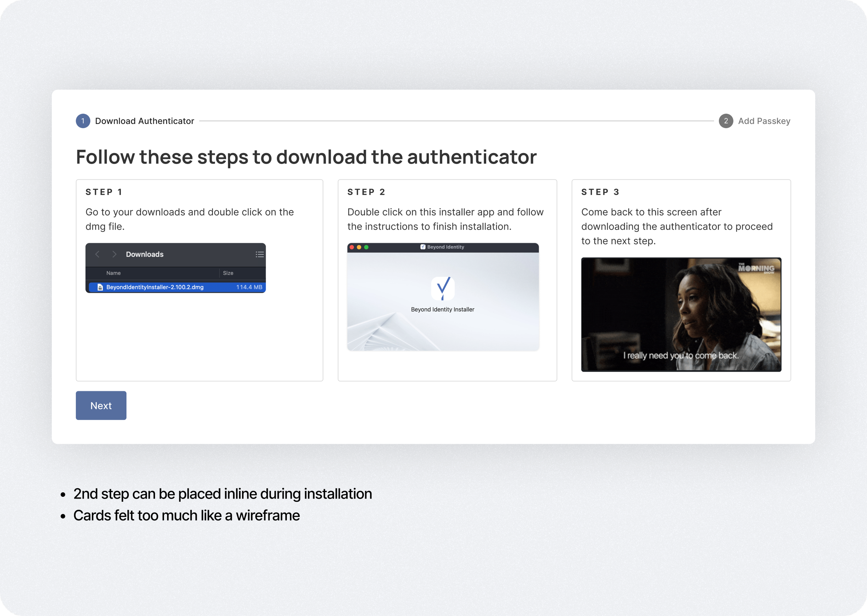The height and width of the screenshot is (616, 867).
Task: Click the dmg file document icon
Action: (100, 287)
